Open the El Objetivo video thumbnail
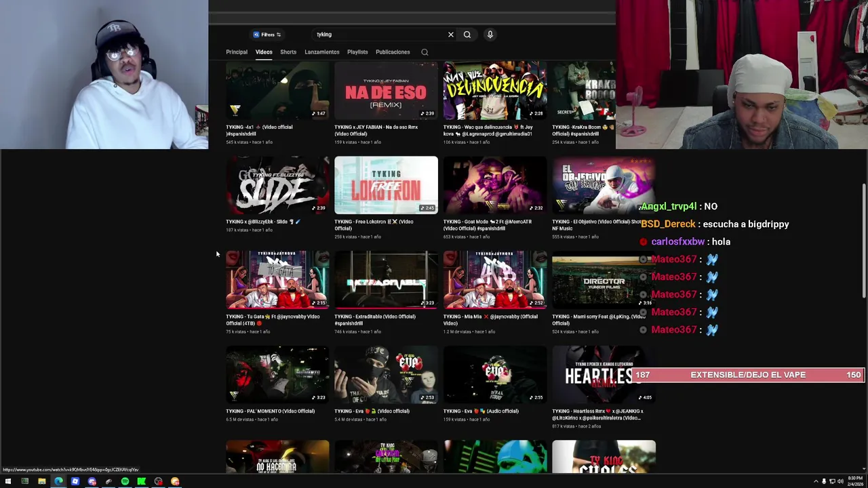Viewport: 868px width, 488px height. click(x=604, y=185)
